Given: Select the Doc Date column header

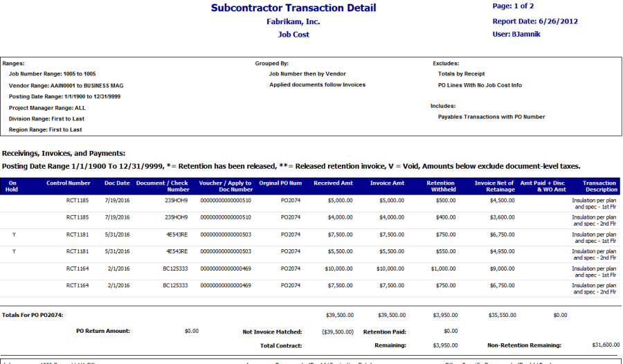Looking at the screenshot, I should pyautogui.click(x=117, y=183).
